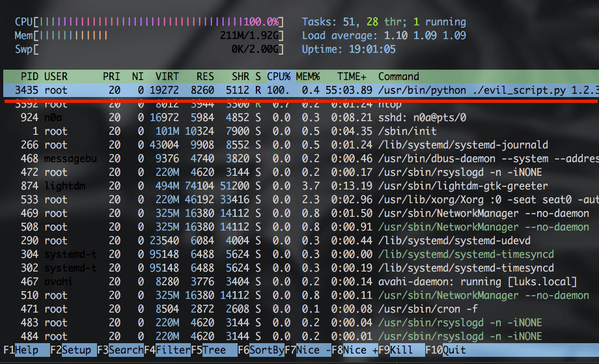Viewport: 599px width, 364px height.
Task: Click PID 3435 in the top row
Action: 26,90
